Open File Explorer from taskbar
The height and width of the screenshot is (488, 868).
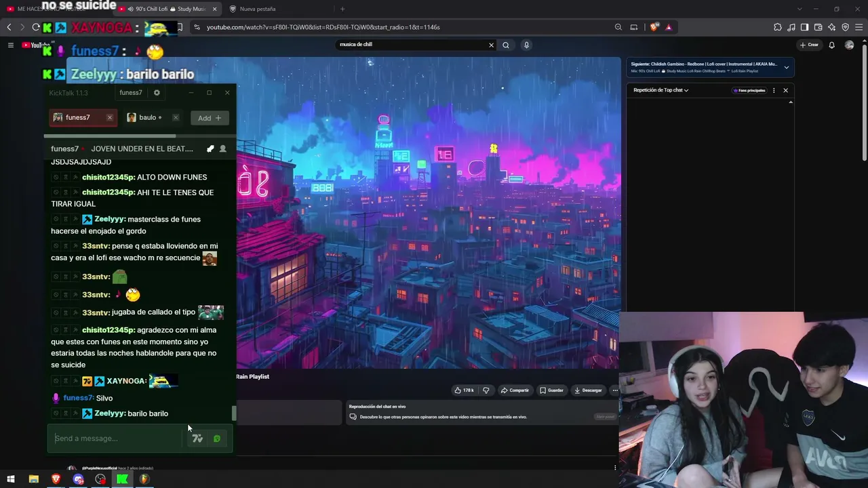(x=33, y=479)
